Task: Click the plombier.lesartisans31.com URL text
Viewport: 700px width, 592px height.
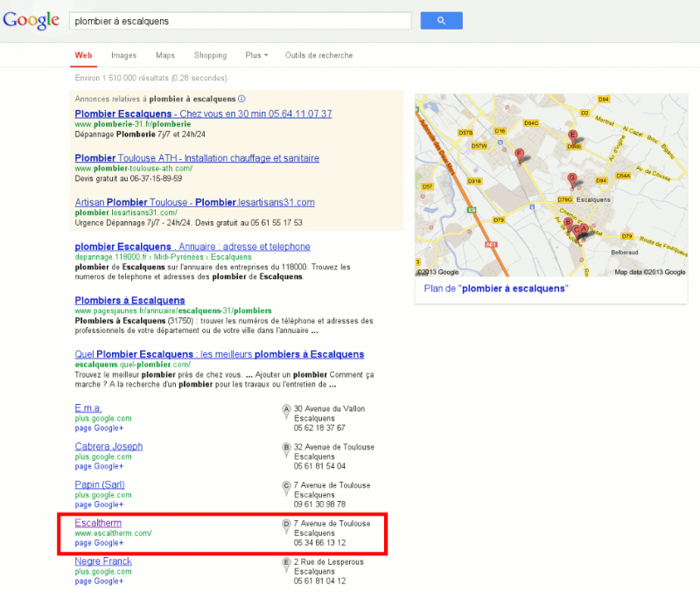Action: [126, 212]
